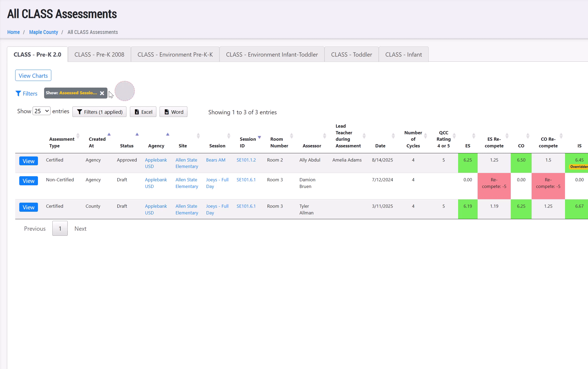
Task: Click the View Charts button
Action: click(33, 76)
